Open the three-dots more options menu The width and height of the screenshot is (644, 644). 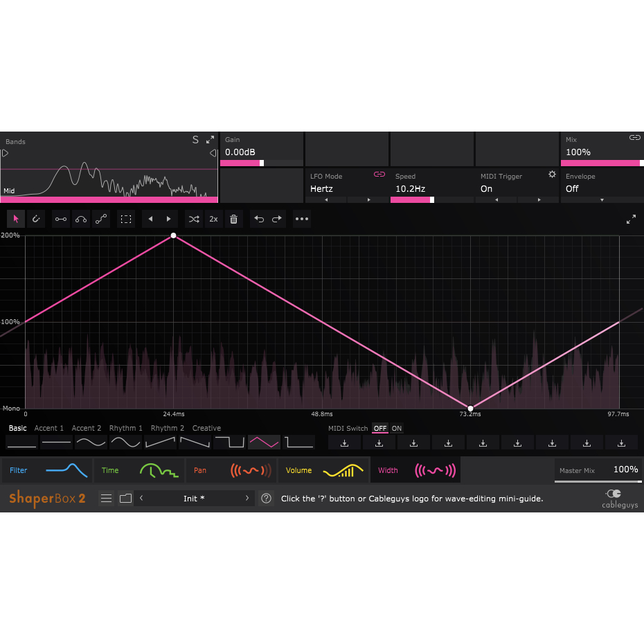click(302, 219)
